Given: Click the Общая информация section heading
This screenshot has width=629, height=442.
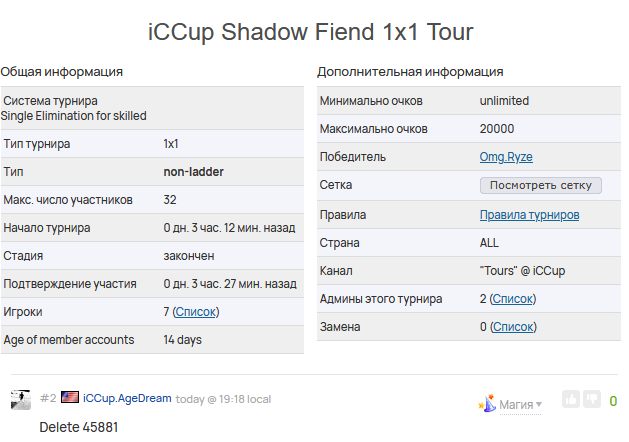Looking at the screenshot, I should pos(61,72).
